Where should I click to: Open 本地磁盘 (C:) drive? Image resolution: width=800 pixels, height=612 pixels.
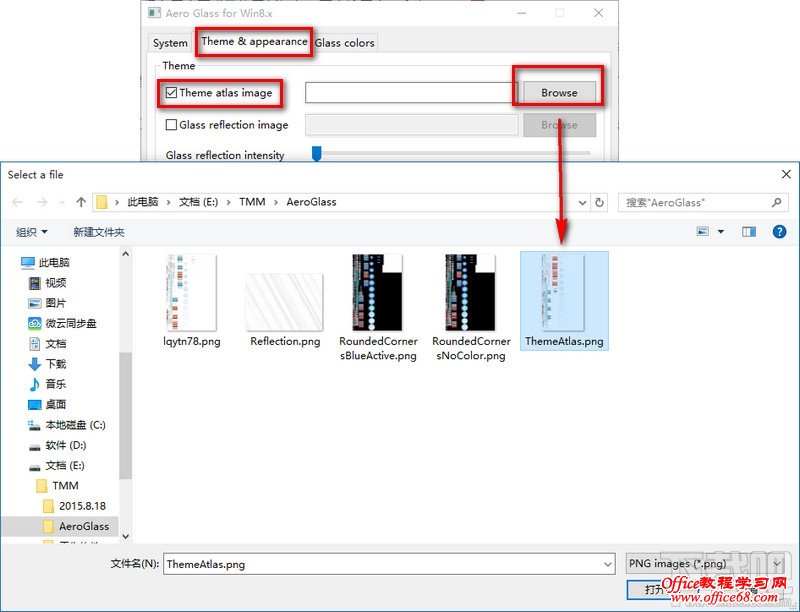pyautogui.click(x=76, y=425)
